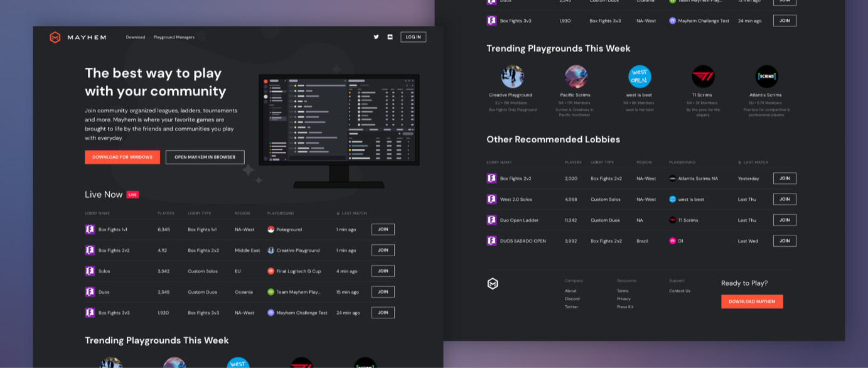868x368 pixels.
Task: Click DOWNLOAD FOR WINDOWS button
Action: tap(122, 157)
